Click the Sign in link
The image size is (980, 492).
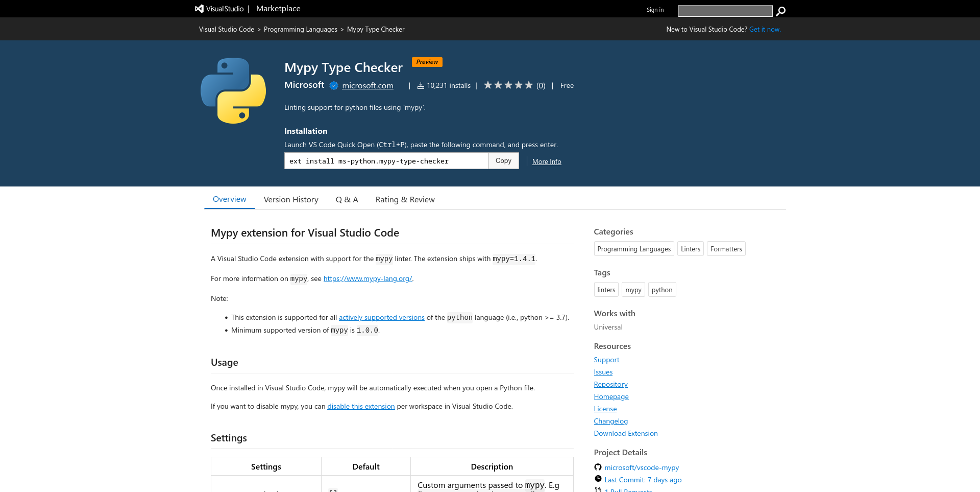pyautogui.click(x=655, y=10)
